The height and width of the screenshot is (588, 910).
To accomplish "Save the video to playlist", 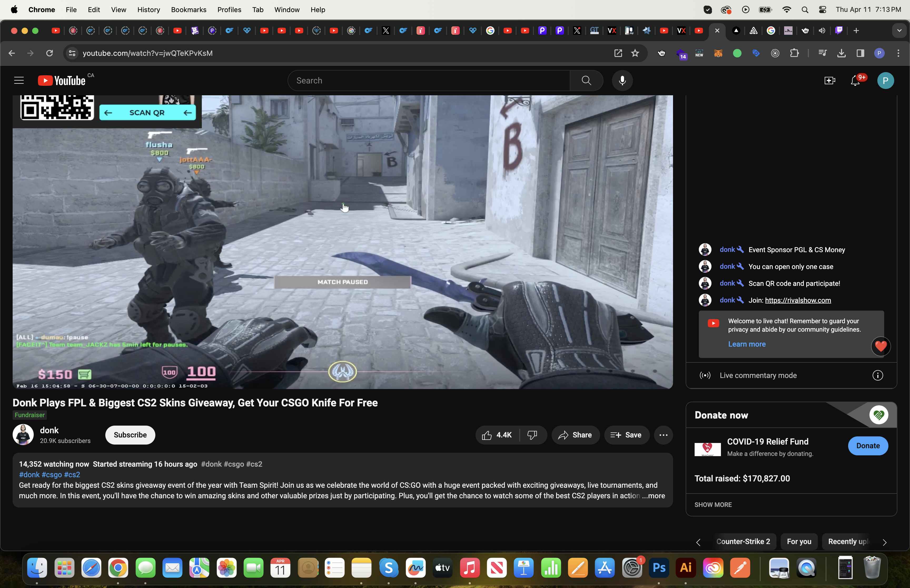I will click(626, 435).
